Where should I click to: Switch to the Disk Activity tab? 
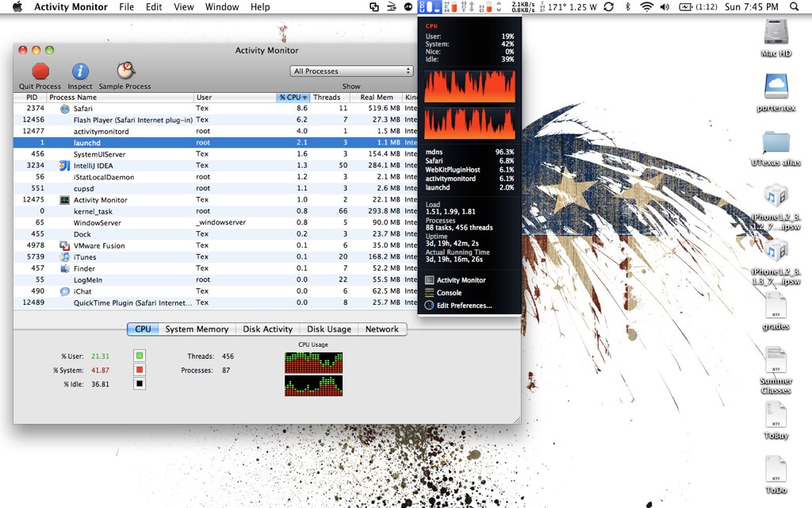point(268,329)
